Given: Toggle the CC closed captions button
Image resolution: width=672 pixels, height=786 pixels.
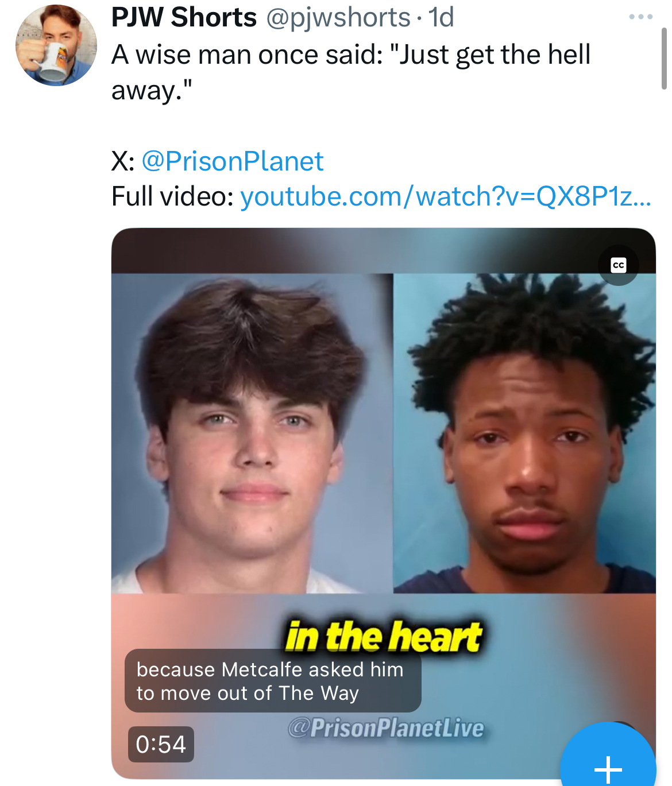Looking at the screenshot, I should click(x=619, y=265).
